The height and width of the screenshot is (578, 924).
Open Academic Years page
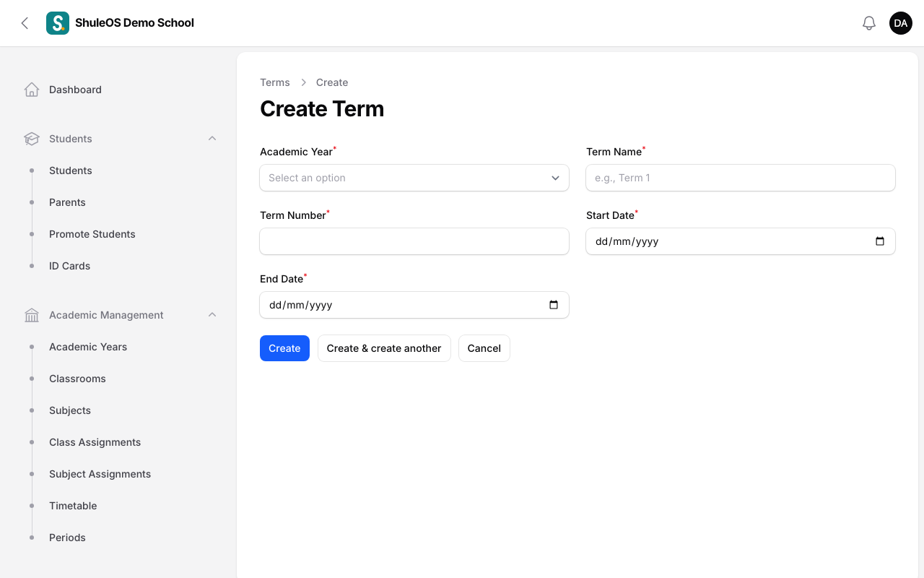tap(88, 347)
